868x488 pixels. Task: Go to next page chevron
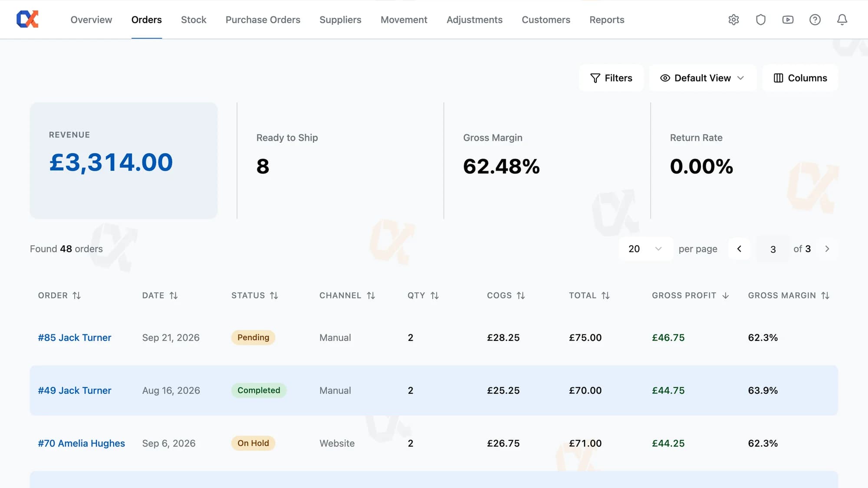coord(827,249)
